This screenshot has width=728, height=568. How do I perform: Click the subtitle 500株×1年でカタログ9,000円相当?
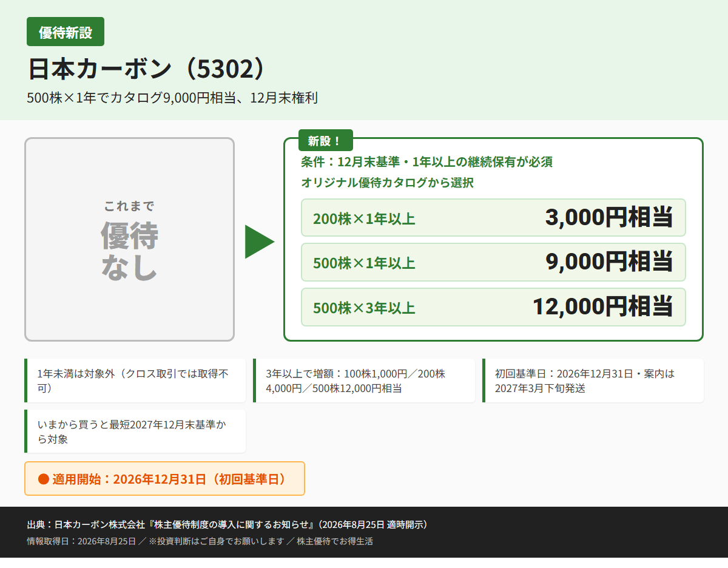172,98
